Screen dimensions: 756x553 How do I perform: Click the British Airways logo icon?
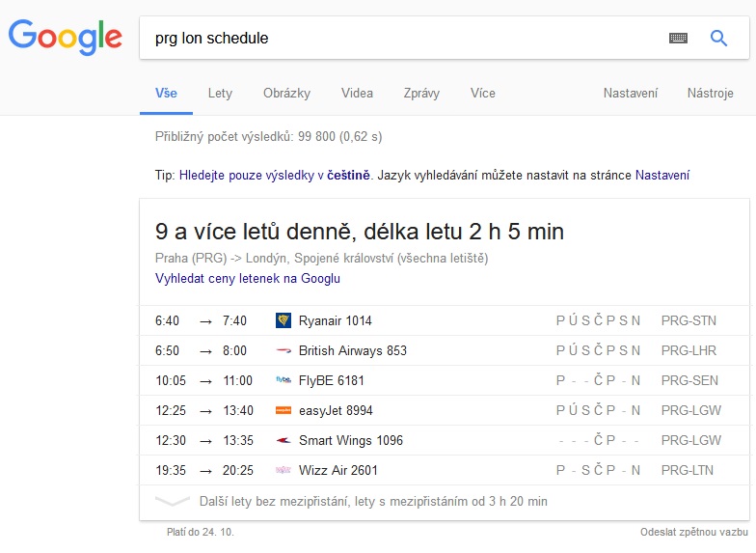[x=283, y=350]
